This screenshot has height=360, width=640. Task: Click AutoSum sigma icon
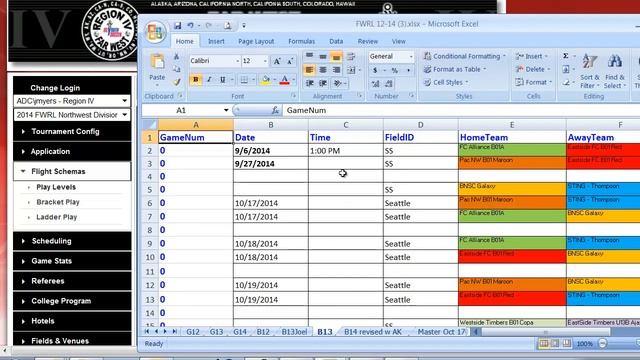coord(566,56)
